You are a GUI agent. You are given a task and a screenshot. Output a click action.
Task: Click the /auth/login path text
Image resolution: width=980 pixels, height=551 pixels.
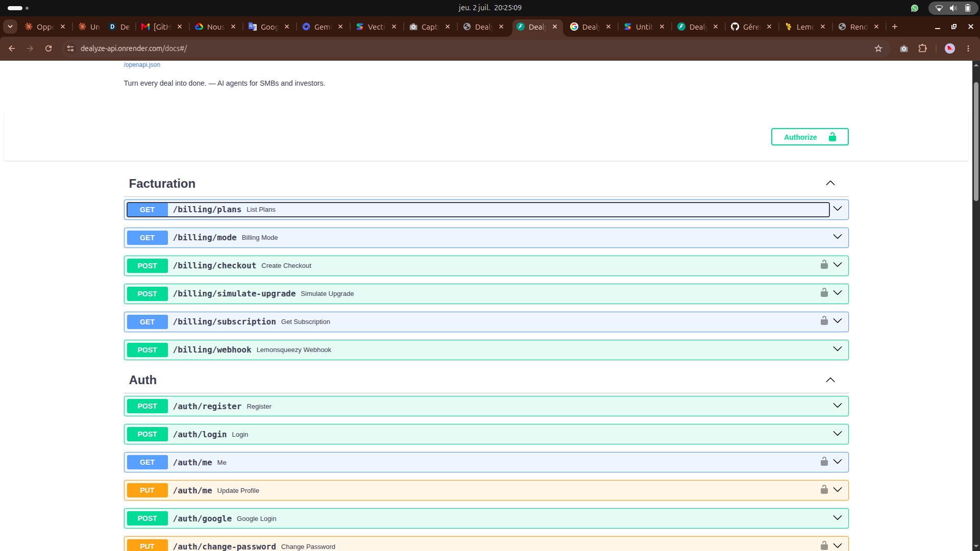point(200,434)
